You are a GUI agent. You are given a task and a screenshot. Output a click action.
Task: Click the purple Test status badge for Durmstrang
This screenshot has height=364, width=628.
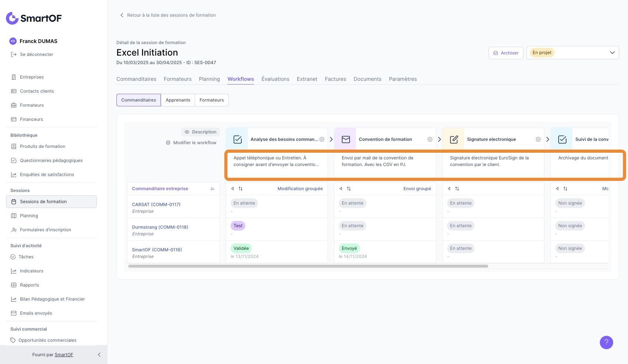238,226
